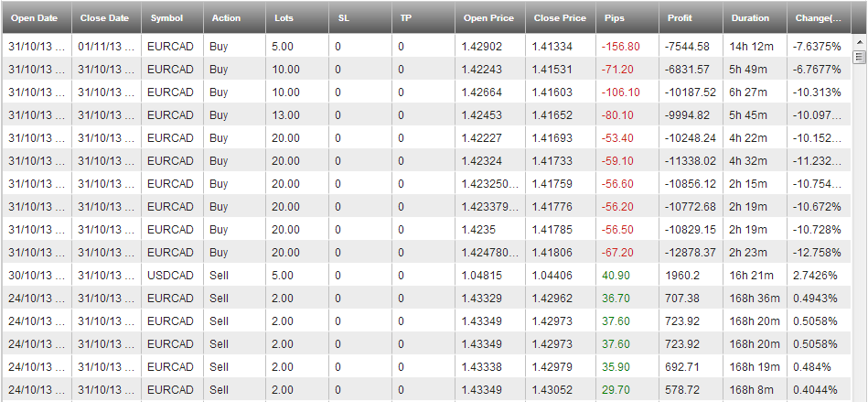Image resolution: width=868 pixels, height=402 pixels.
Task: Select profit value -10772.68
Action: click(691, 206)
